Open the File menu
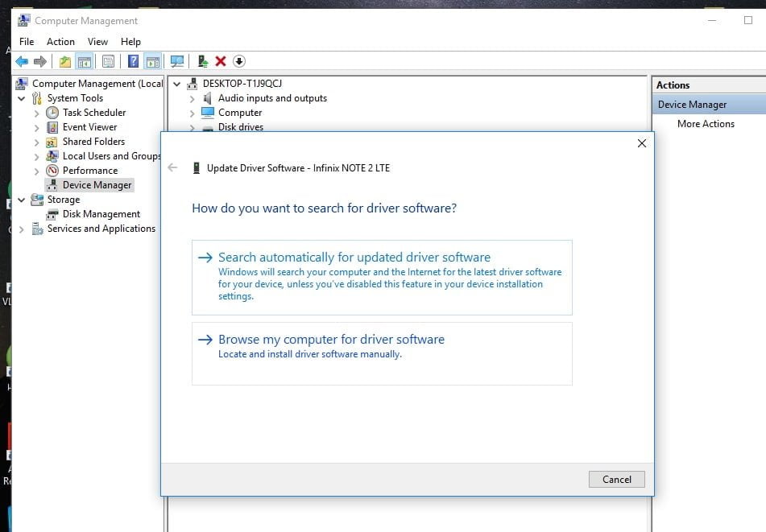Image resolution: width=766 pixels, height=532 pixels. click(x=27, y=42)
